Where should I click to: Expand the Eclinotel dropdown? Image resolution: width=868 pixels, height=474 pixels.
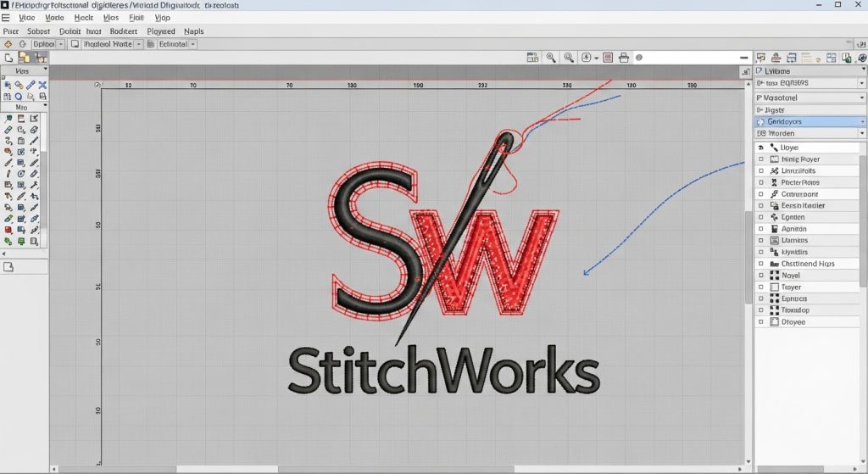click(192, 44)
